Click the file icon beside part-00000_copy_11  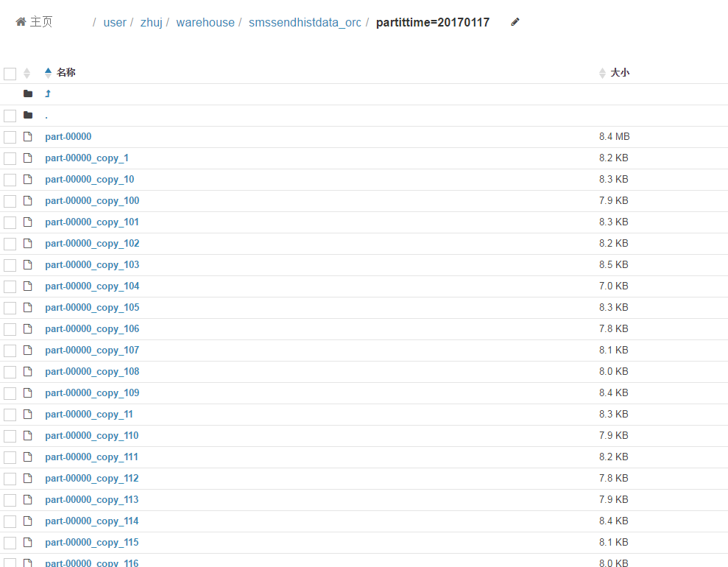[x=28, y=415]
